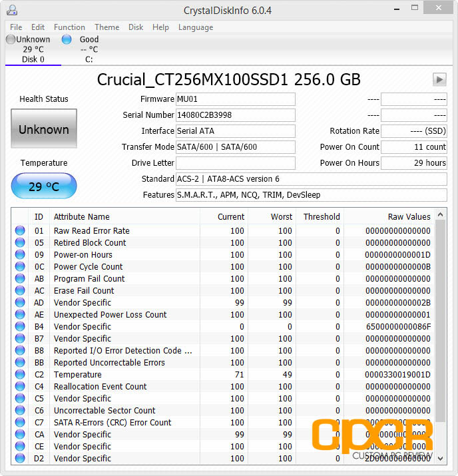
Task: Click the Raw Values column header
Action: (389, 217)
